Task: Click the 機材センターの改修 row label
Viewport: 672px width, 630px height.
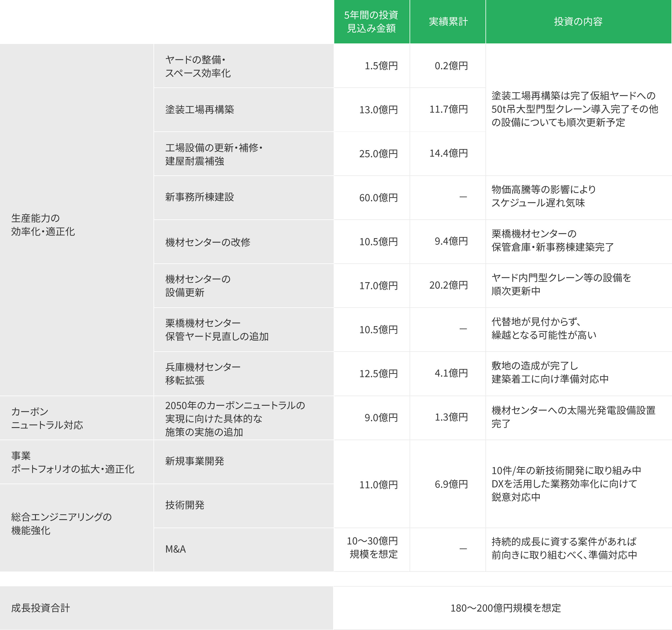Action: [208, 242]
